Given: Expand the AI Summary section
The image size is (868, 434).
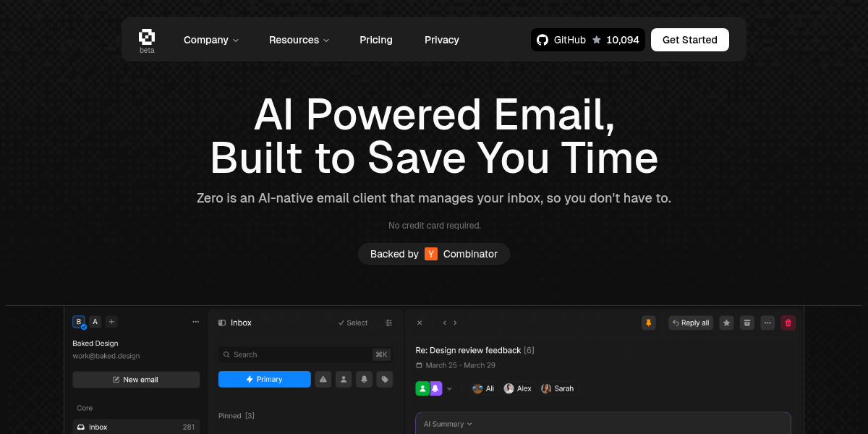Looking at the screenshot, I should point(446,424).
